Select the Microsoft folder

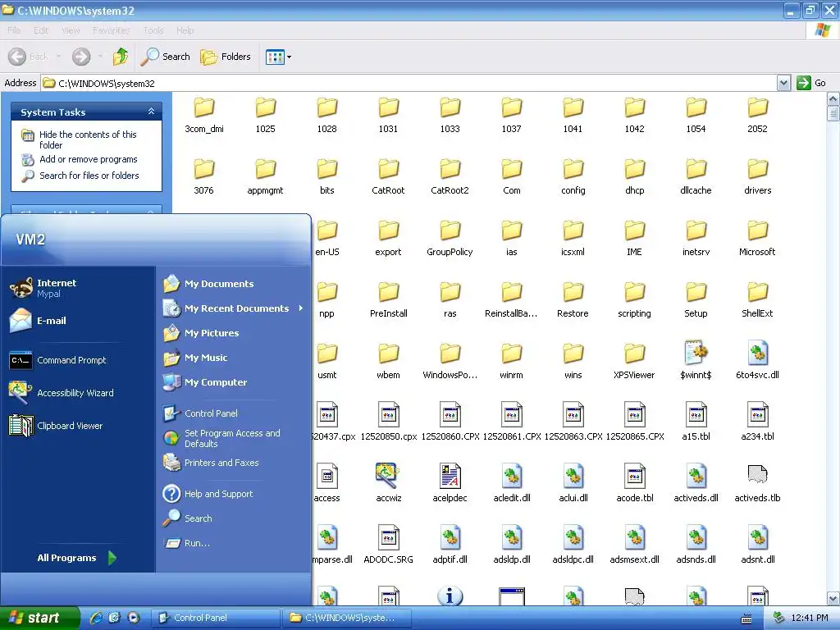[x=757, y=239]
